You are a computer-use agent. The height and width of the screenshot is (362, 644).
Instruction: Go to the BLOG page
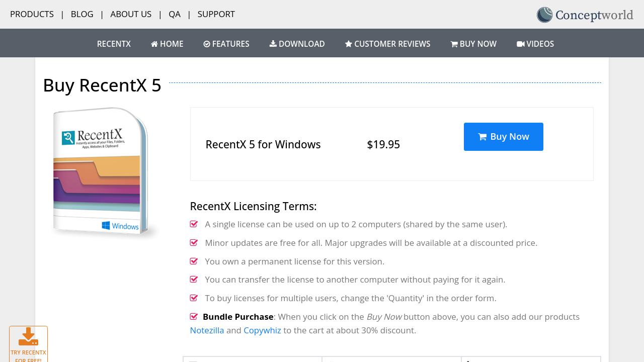click(82, 14)
